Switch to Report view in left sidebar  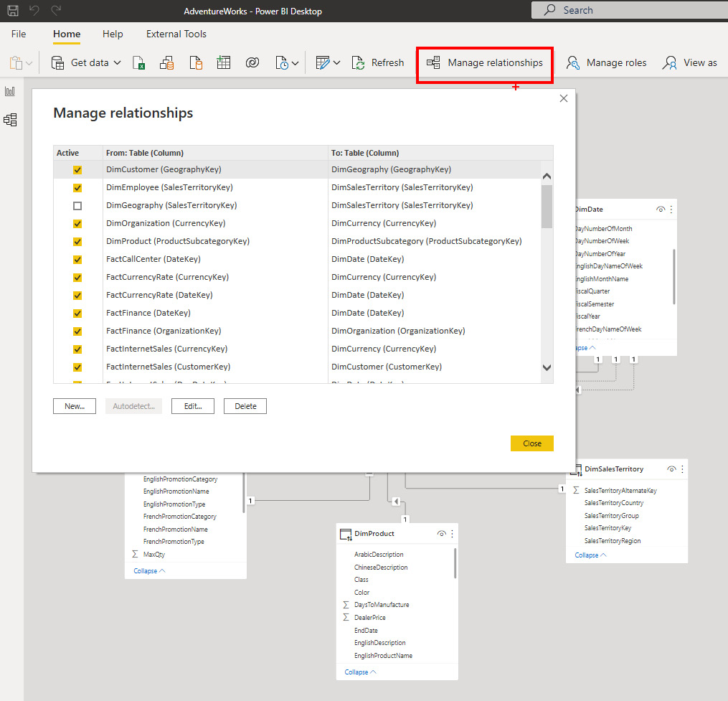click(x=10, y=91)
